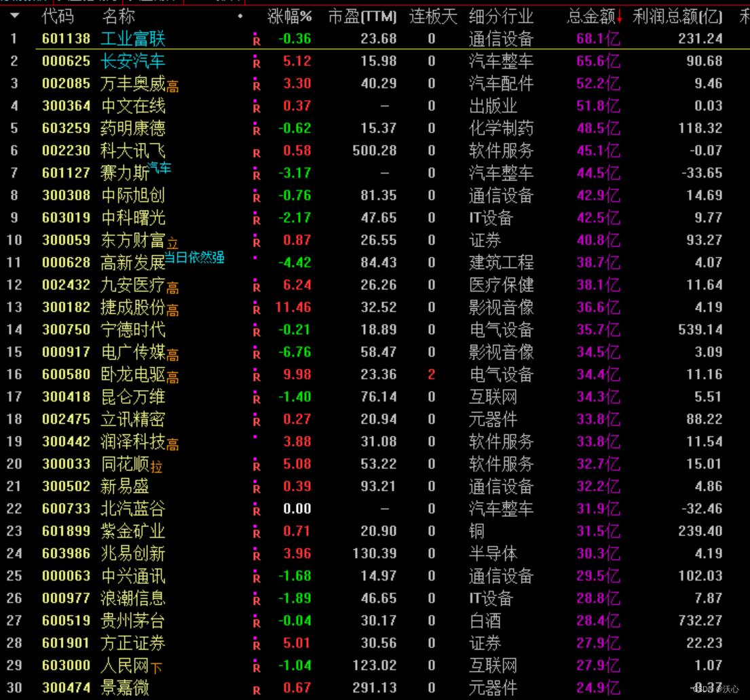Viewport: 750px width, 700px height.
Task: Select stock code 300750
Action: coord(66,330)
